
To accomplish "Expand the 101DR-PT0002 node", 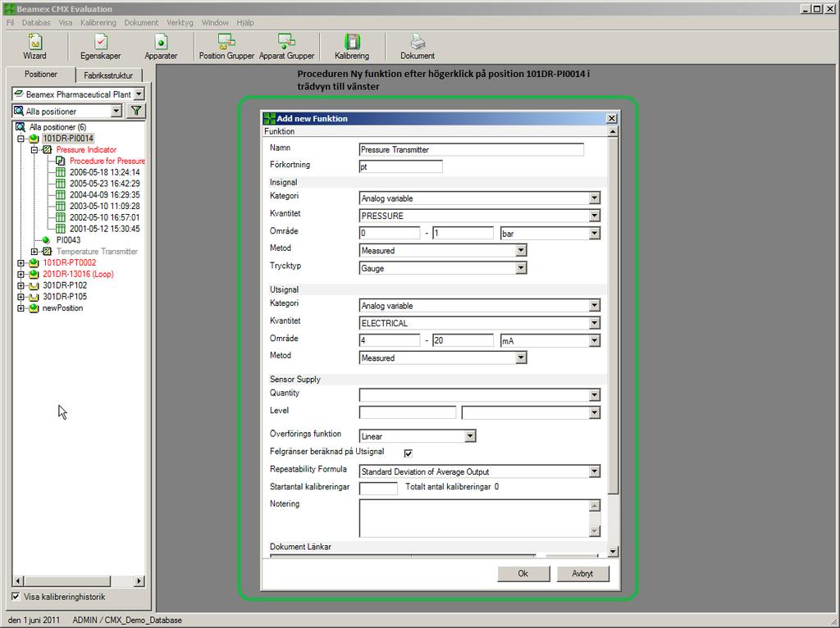I will tap(21, 263).
